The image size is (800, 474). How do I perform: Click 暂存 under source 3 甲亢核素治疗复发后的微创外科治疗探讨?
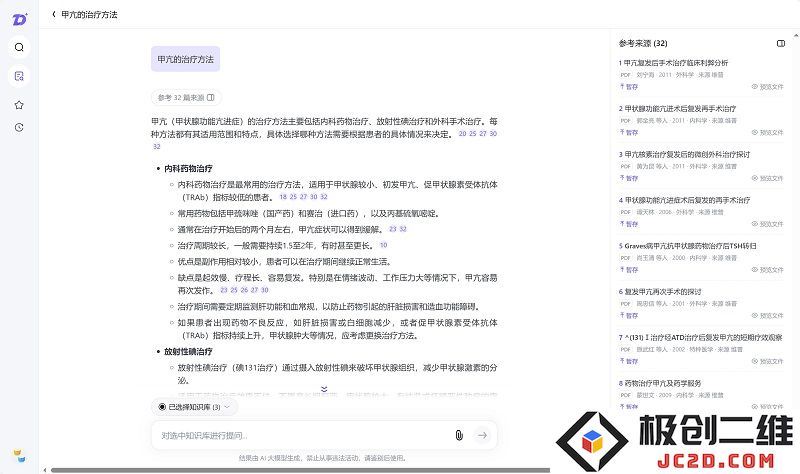629,178
